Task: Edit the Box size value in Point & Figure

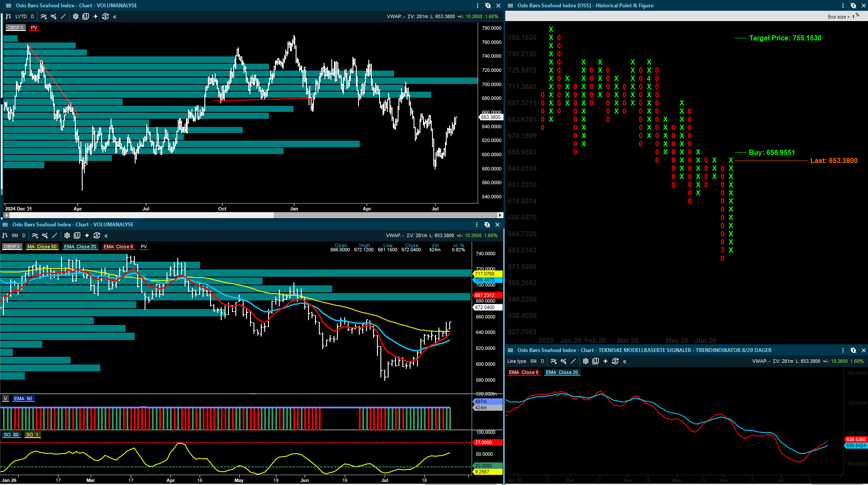Action: 853,17
